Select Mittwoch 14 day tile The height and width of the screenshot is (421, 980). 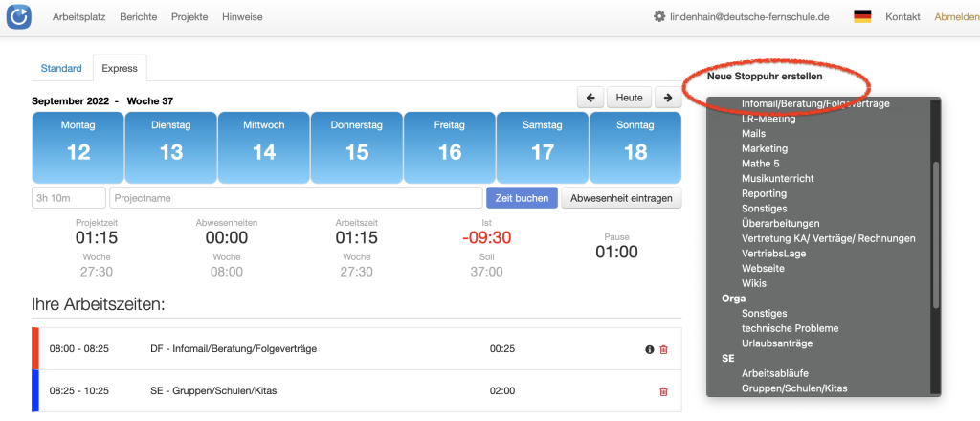[x=263, y=147]
